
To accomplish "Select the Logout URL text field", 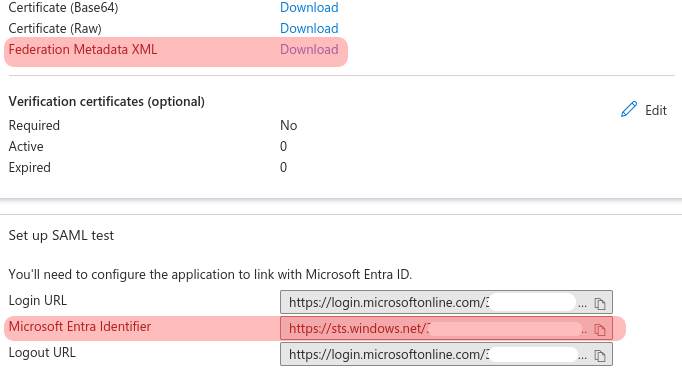I will [x=446, y=354].
